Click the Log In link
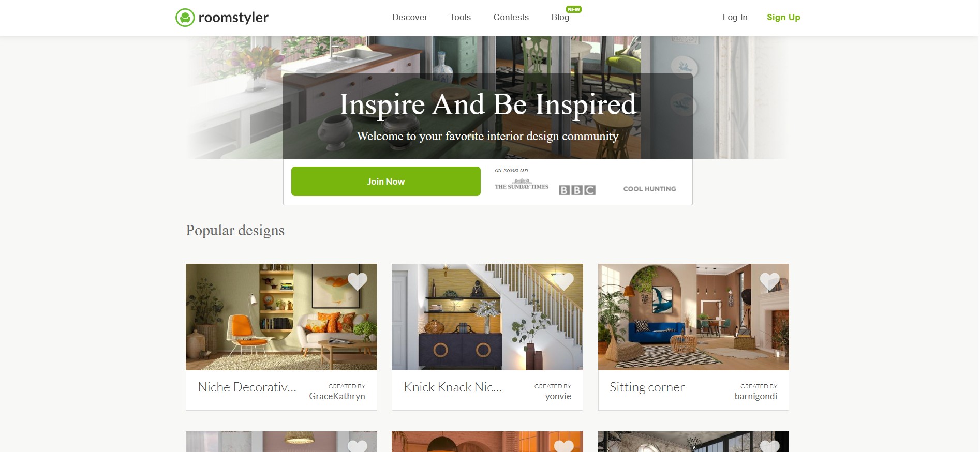Image resolution: width=980 pixels, height=452 pixels. 735,17
